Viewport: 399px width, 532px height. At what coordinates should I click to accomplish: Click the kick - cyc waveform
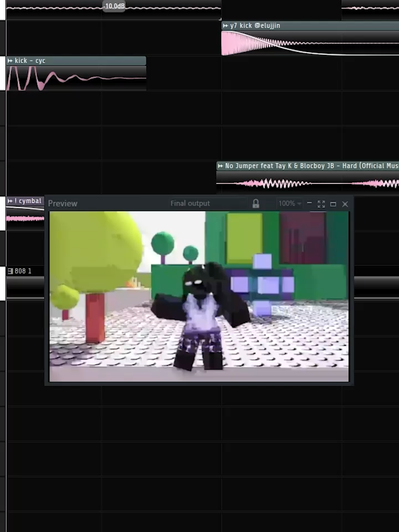click(x=76, y=78)
